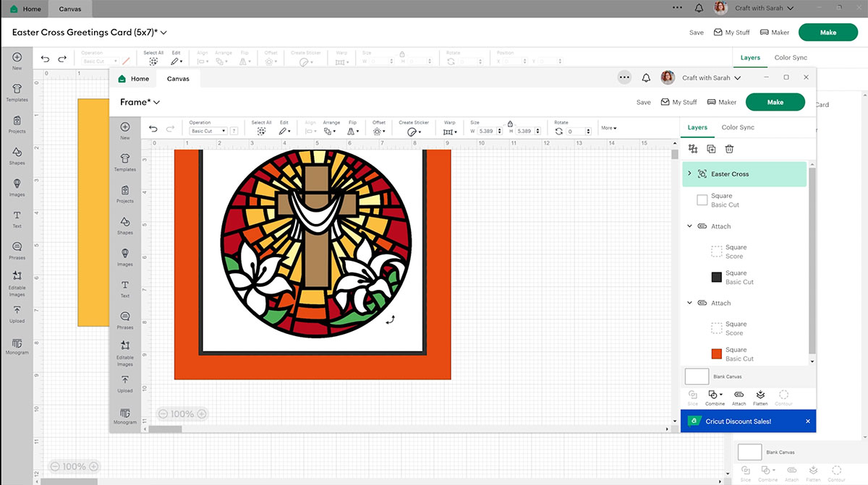Collapse the first Attach group in Layers
The image size is (868, 485).
pyautogui.click(x=689, y=226)
